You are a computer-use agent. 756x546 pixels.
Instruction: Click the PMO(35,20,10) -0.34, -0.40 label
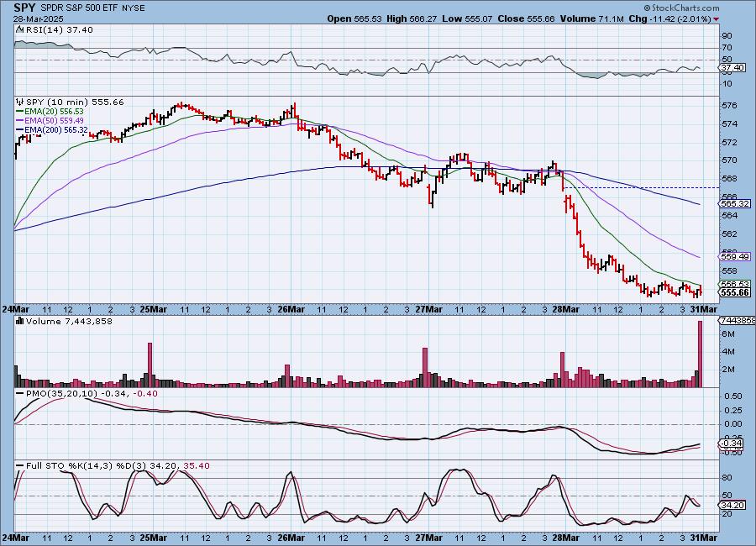coord(92,394)
